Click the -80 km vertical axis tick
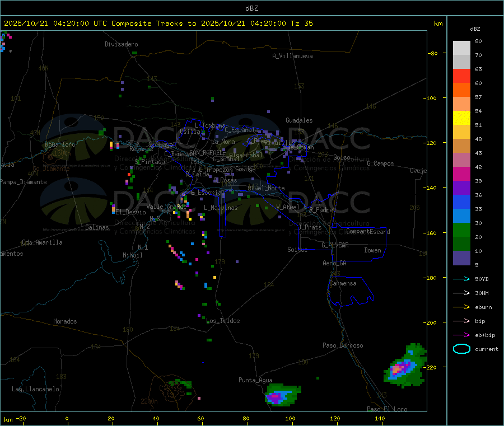This screenshot has width=504, height=426. (432, 53)
